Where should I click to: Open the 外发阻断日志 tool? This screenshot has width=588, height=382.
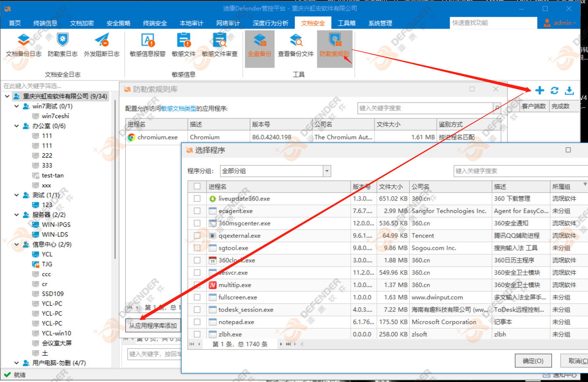[x=101, y=45]
